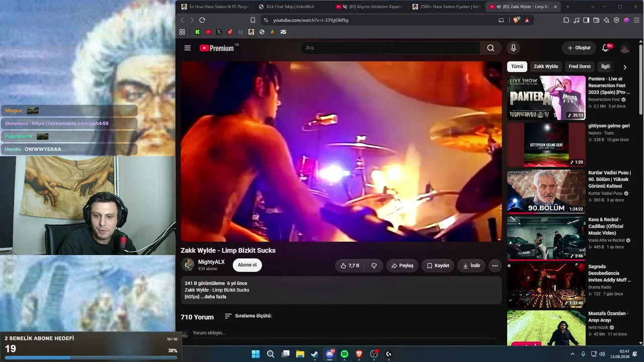
Task: Download video with İndir button
Action: click(x=471, y=265)
